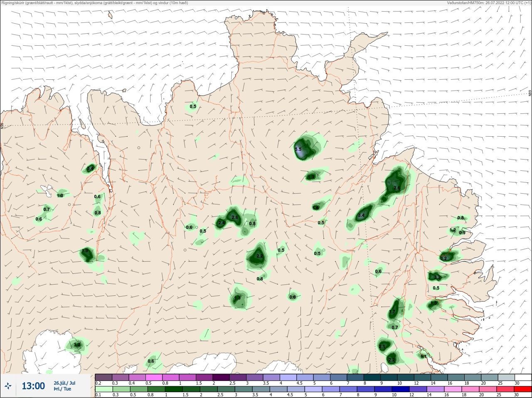Image resolution: width=532 pixels, height=398 pixels.
Task: Click the bright pink swatch in upper legend row
Action: [x=154, y=377]
